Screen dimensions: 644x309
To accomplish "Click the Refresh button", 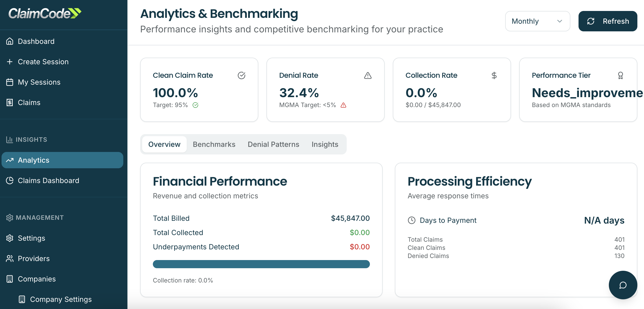I will coord(608,21).
